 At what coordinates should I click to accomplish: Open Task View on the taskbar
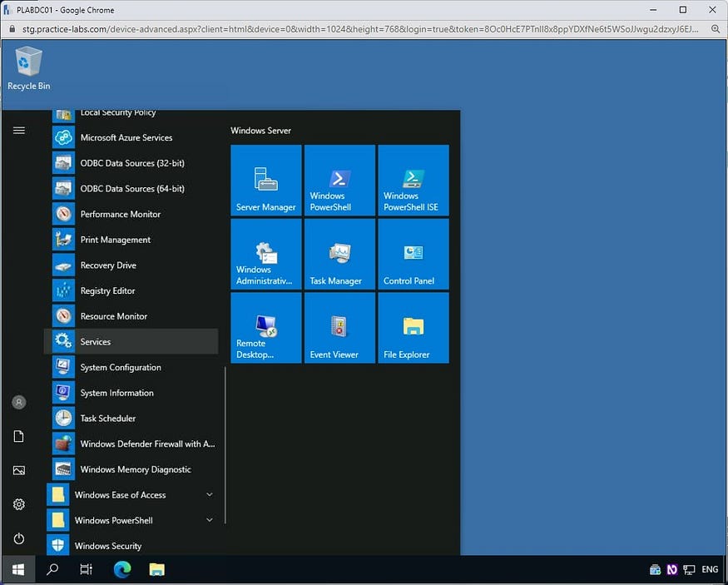click(x=87, y=569)
